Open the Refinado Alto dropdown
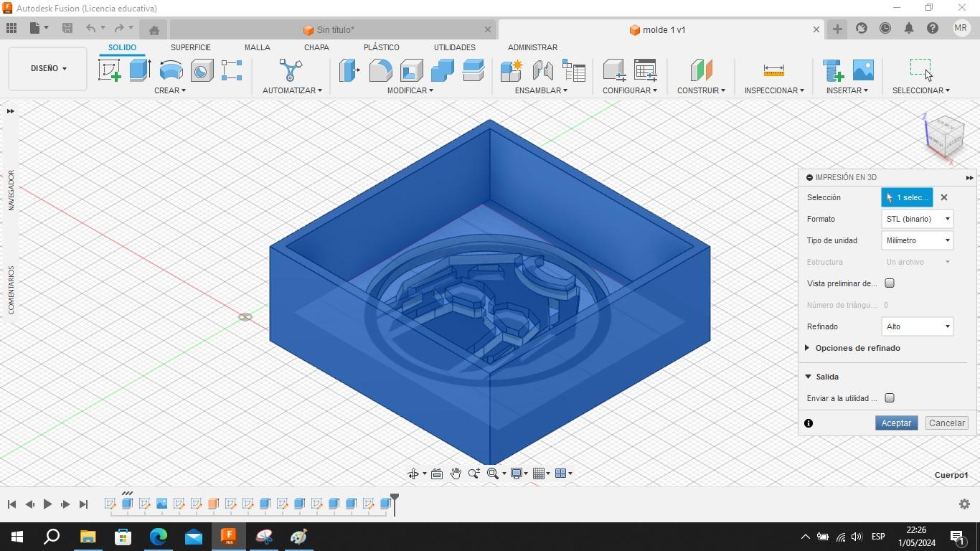Image resolution: width=980 pixels, height=551 pixels. tap(917, 326)
